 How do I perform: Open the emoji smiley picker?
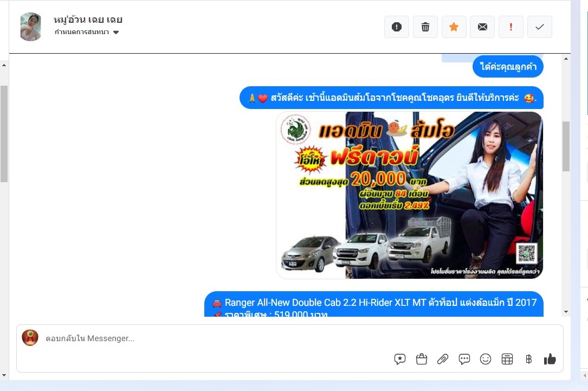(x=486, y=359)
